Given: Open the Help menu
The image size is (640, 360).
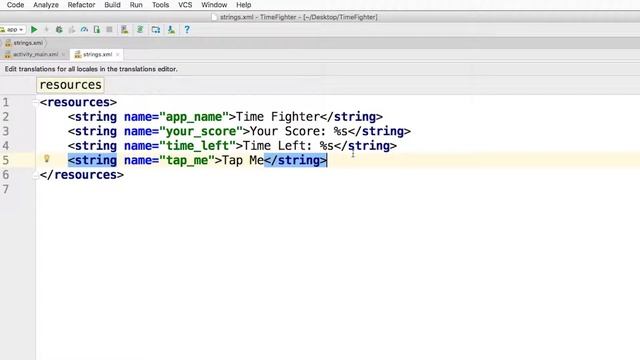Looking at the screenshot, I should (244, 5).
